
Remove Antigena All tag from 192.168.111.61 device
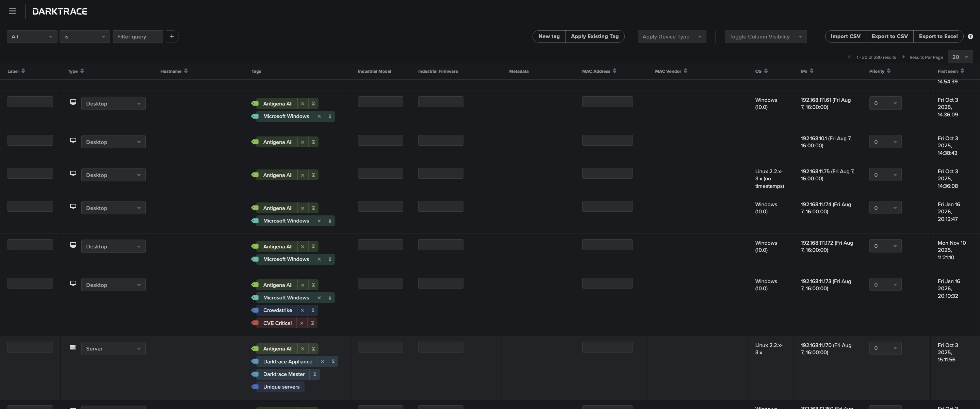303,103
